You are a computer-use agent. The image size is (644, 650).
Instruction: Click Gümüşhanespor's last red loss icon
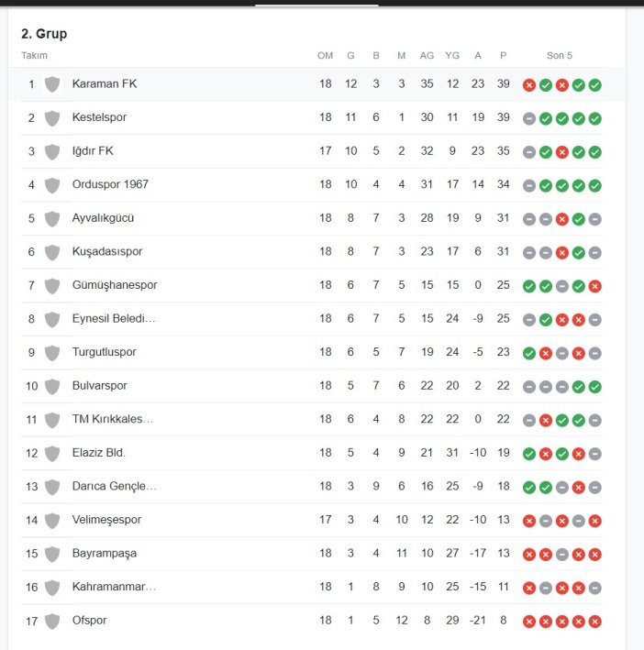click(x=595, y=286)
